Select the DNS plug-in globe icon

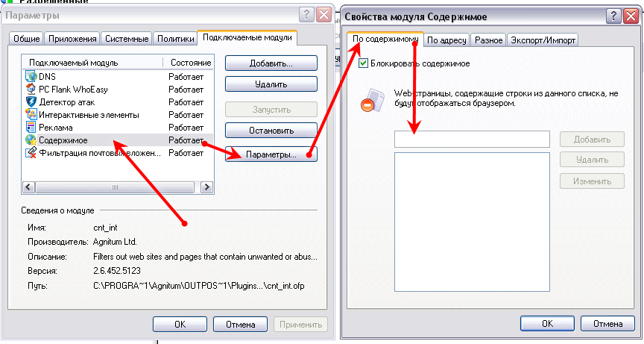click(31, 76)
